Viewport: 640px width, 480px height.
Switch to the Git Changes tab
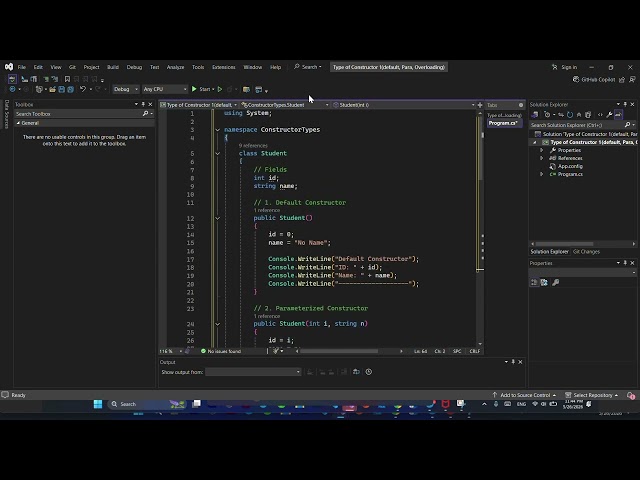pyautogui.click(x=586, y=251)
